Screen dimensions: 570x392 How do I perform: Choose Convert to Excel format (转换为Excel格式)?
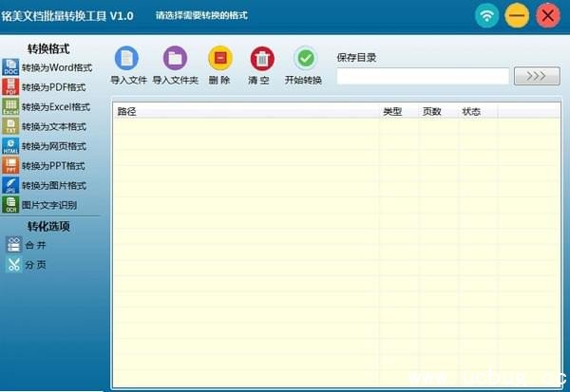point(54,107)
